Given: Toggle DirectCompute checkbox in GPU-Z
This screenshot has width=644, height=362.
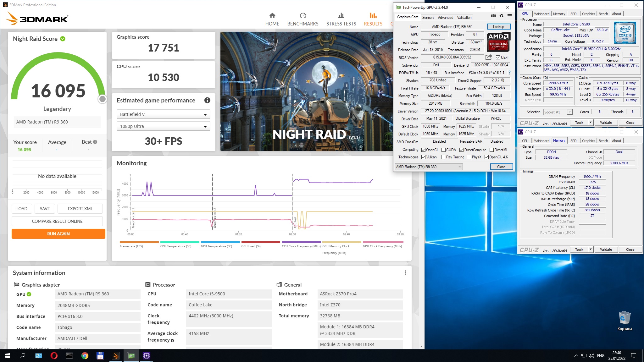Looking at the screenshot, I should [461, 150].
